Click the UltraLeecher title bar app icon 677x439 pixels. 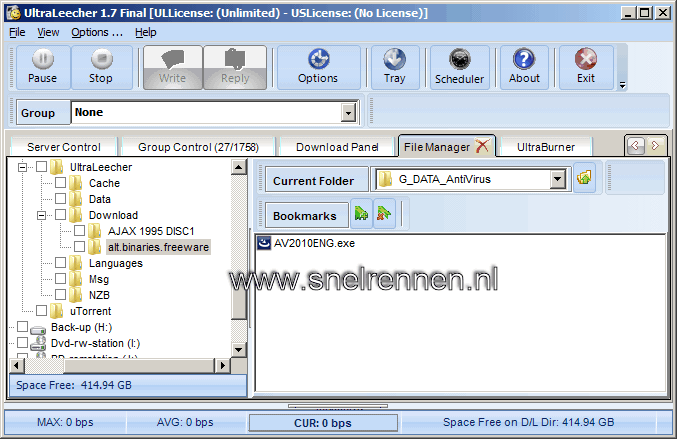14,13
